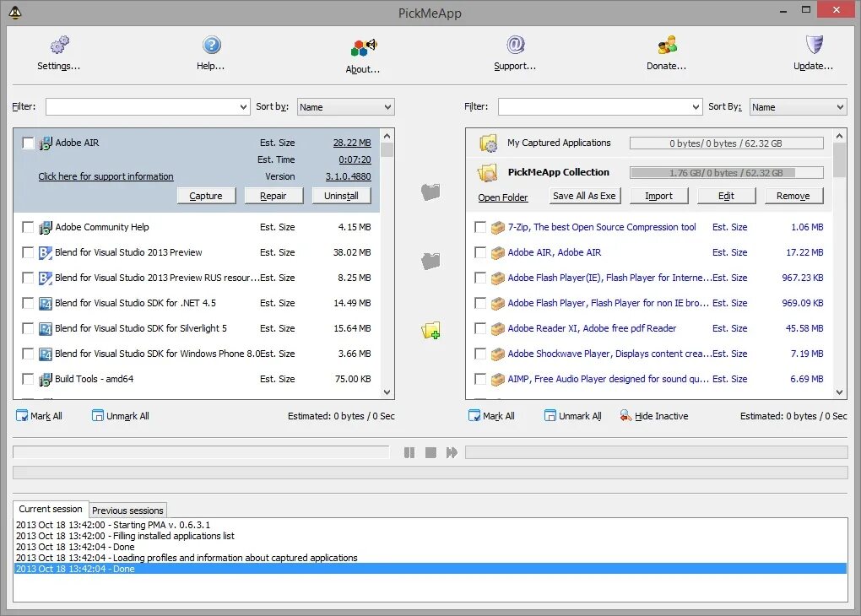Open the About icon
This screenshot has width=861, height=616.
pos(364,47)
